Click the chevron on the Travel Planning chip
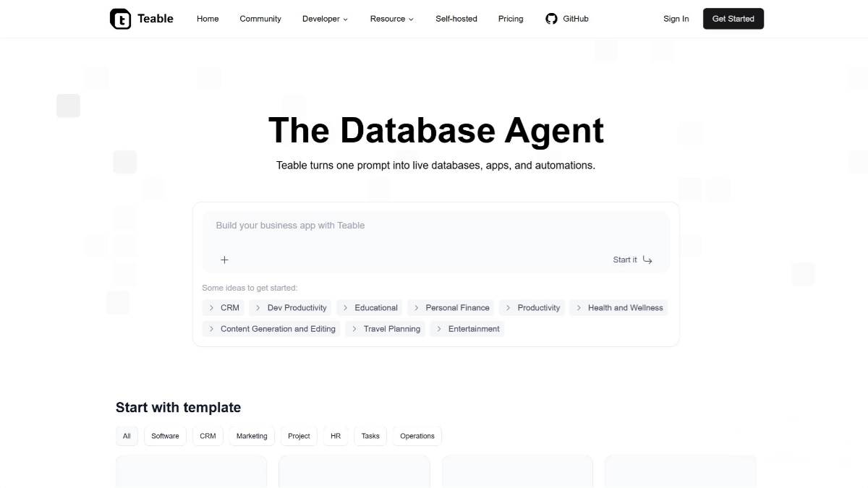 click(x=354, y=329)
